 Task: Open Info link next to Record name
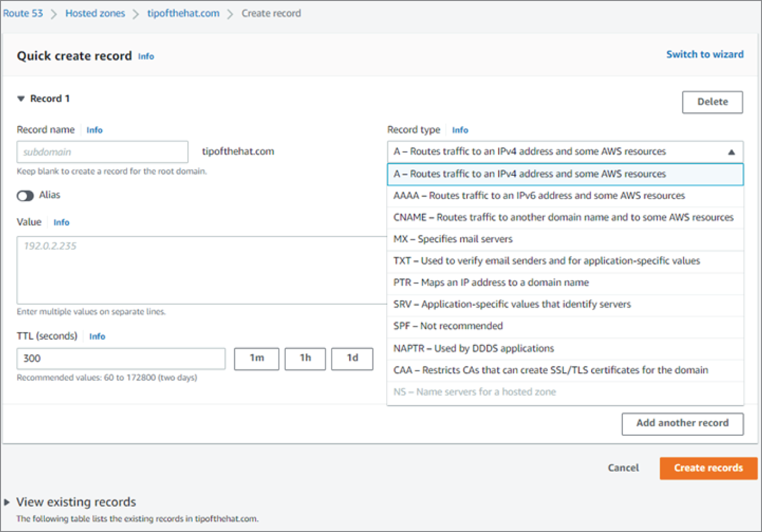click(x=94, y=130)
